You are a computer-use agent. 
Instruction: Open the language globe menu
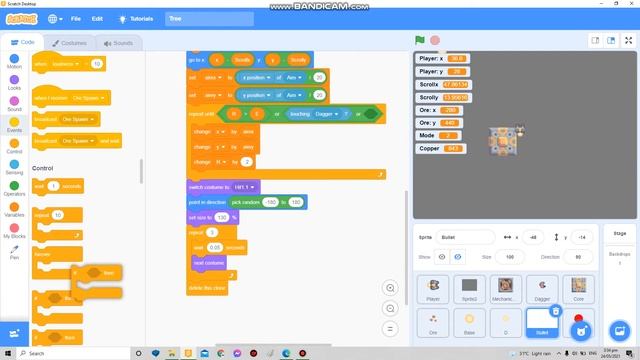[x=55, y=19]
